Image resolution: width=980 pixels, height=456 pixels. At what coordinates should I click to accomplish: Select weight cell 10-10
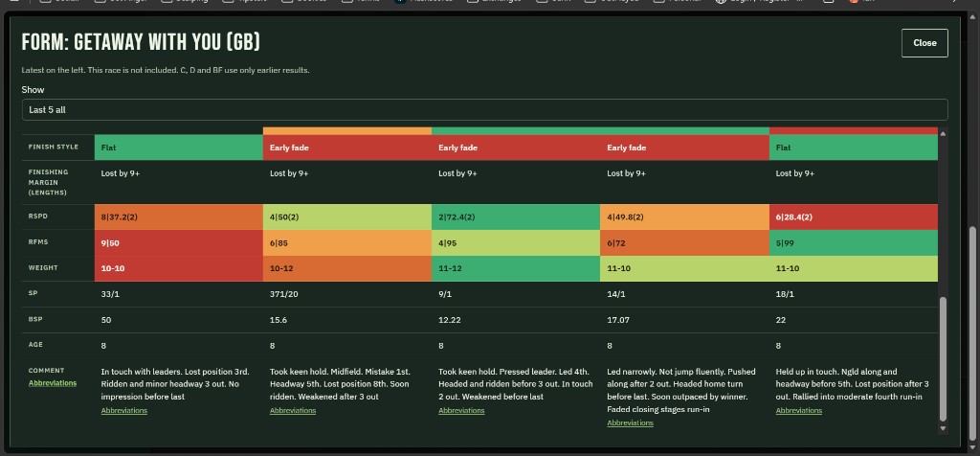(179, 268)
